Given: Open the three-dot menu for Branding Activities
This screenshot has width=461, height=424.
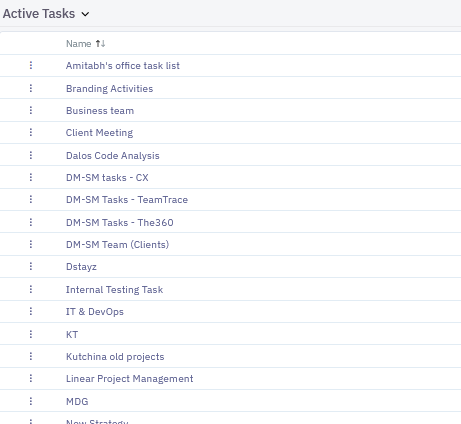Looking at the screenshot, I should point(31,88).
